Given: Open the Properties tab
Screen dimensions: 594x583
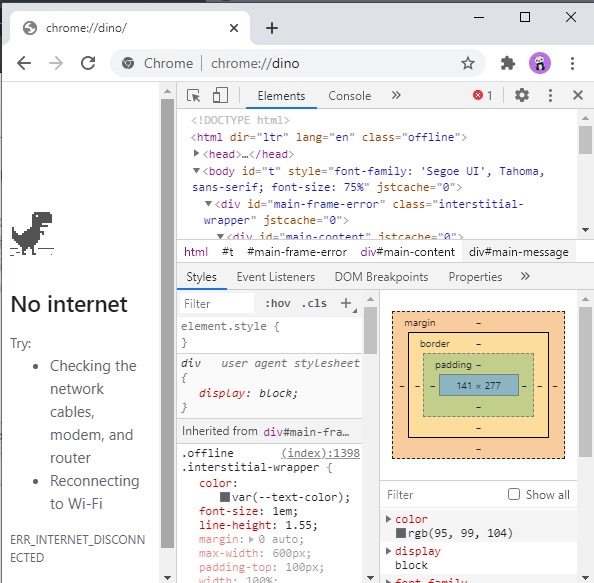Looking at the screenshot, I should pyautogui.click(x=475, y=277).
